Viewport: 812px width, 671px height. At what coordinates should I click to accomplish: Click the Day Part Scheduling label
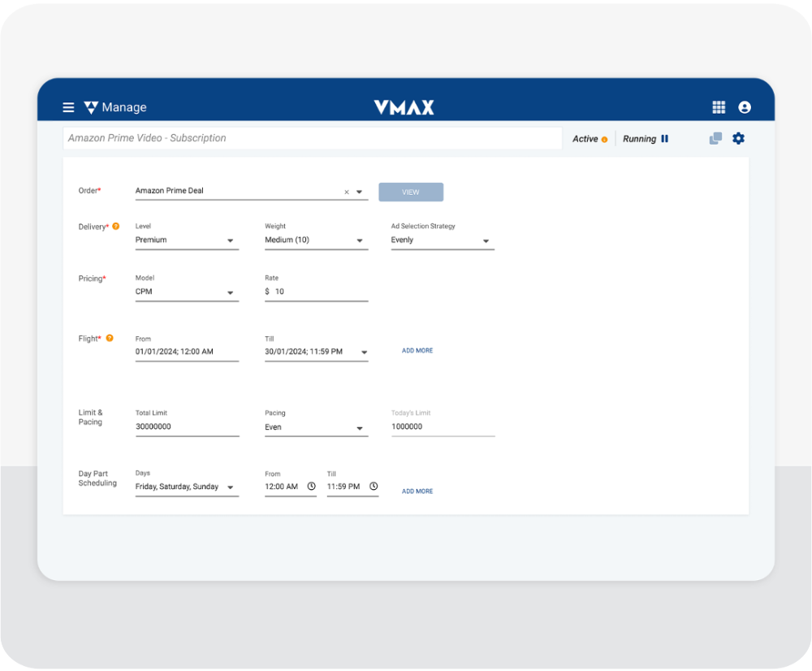tap(97, 478)
